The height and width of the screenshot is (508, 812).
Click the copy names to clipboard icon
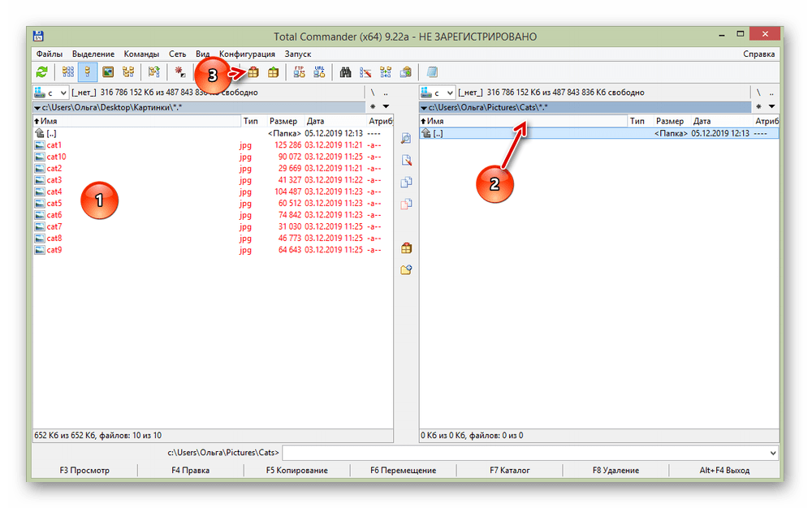(406, 72)
